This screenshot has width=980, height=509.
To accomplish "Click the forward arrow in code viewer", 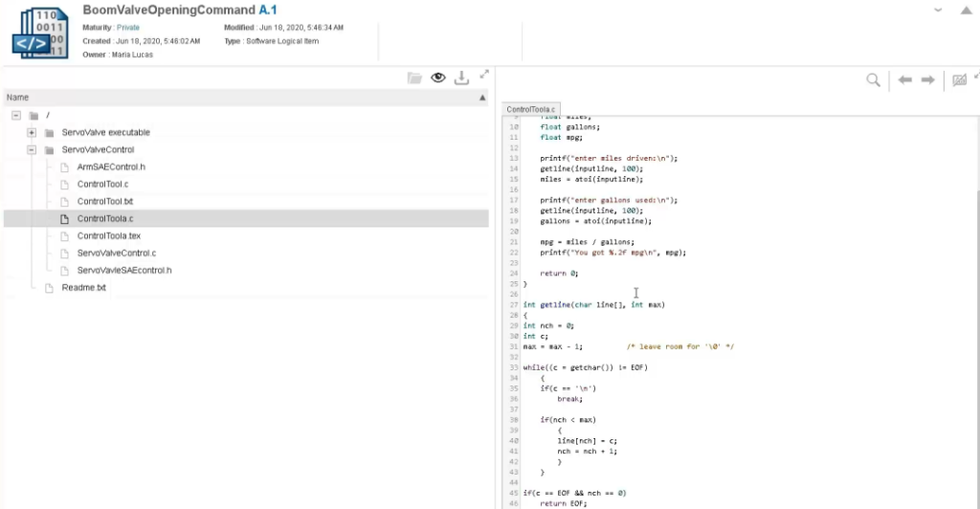I will click(x=927, y=81).
